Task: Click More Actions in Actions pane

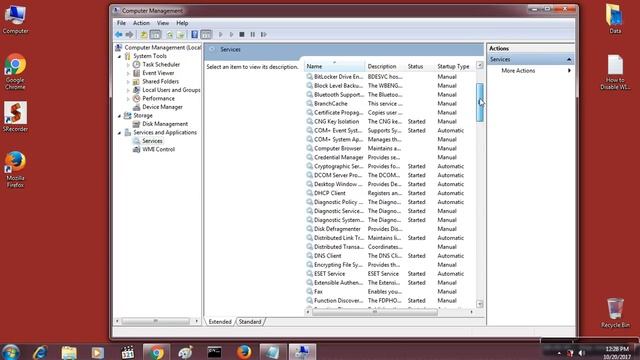Action: (x=518, y=71)
